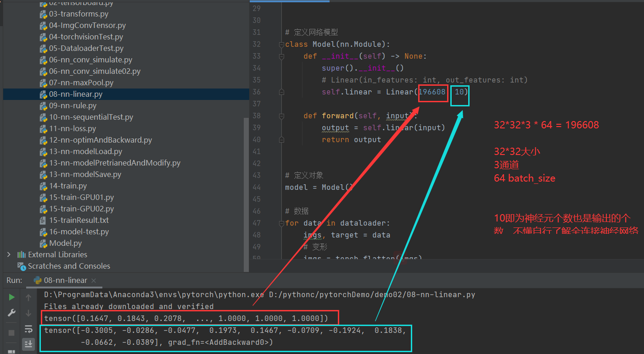Open 15-train-GPU01.py file
644x354 pixels.
click(81, 197)
